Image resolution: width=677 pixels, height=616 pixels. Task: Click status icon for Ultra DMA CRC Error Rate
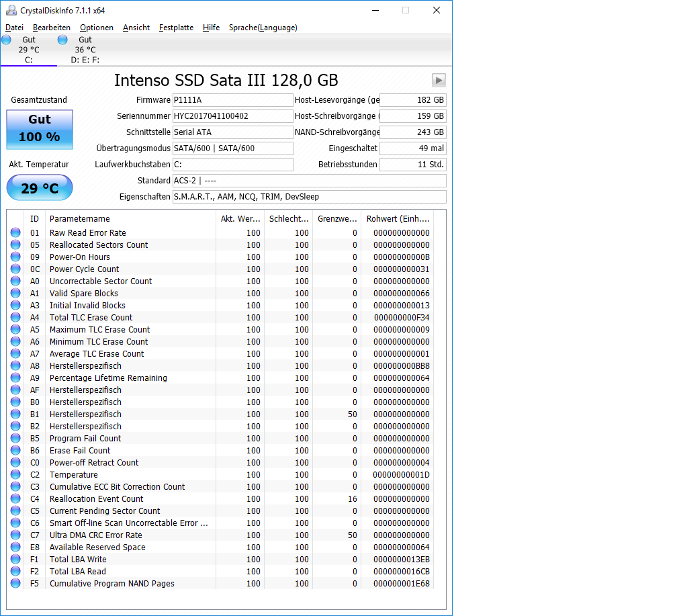15,535
